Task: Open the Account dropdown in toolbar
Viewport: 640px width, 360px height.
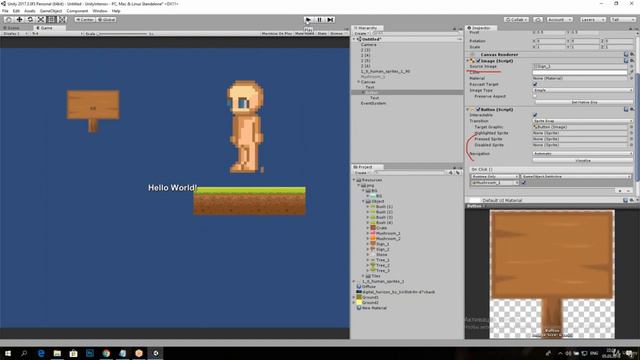Action: pyautogui.click(x=560, y=19)
